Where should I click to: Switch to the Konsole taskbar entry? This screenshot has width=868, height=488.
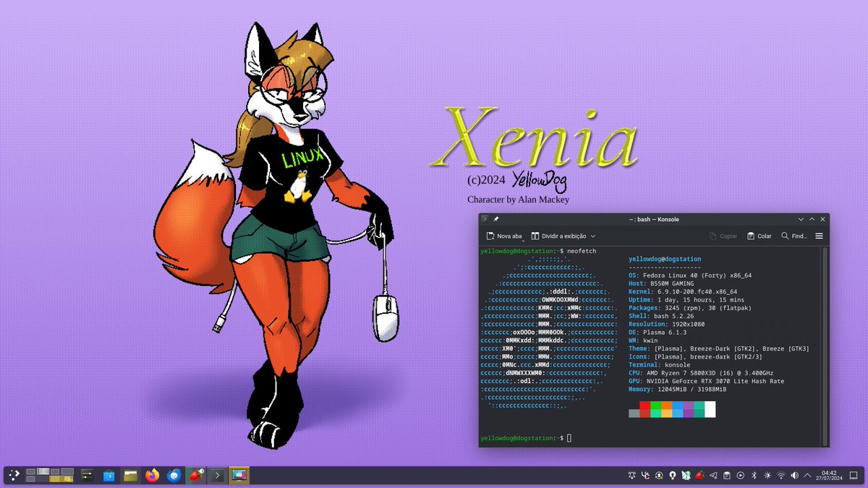click(217, 475)
